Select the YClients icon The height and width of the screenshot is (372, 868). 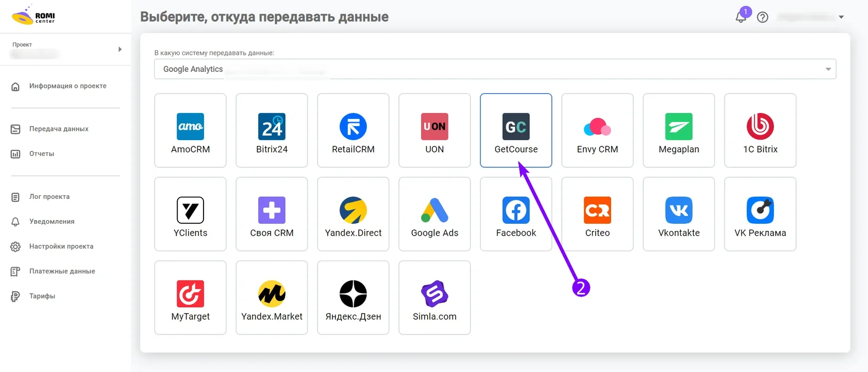tap(190, 210)
